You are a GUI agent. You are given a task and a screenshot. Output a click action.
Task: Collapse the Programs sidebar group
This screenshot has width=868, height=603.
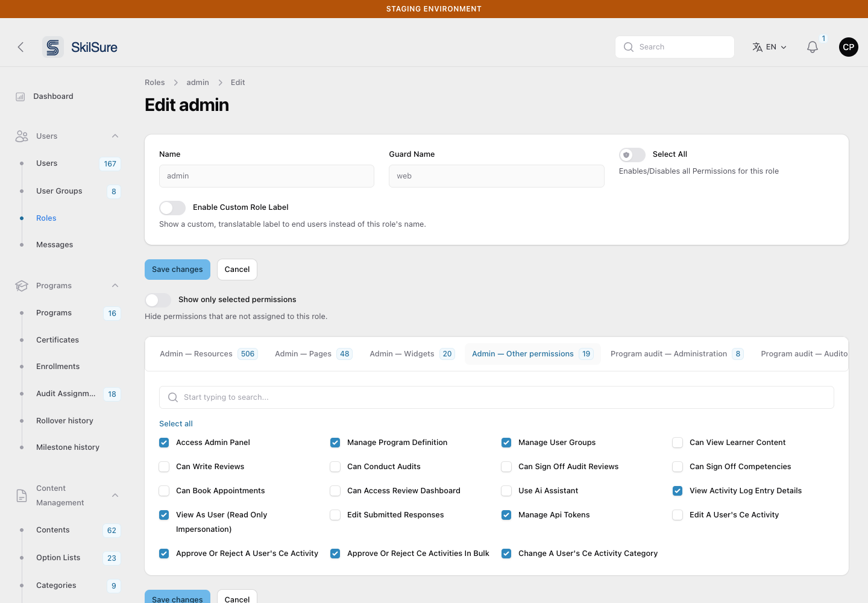click(115, 286)
